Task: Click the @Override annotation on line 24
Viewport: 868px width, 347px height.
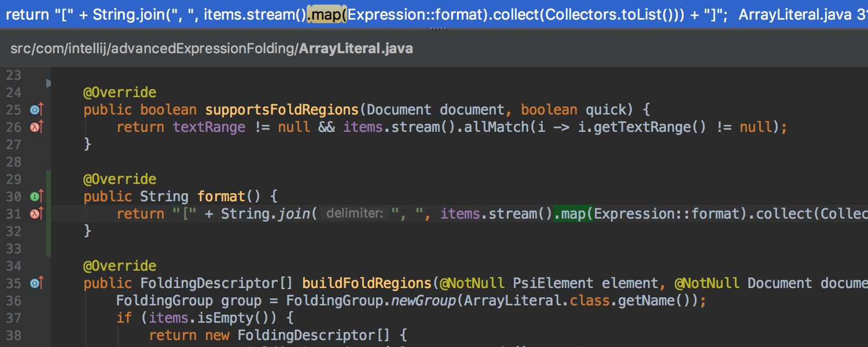Action: pos(120,93)
